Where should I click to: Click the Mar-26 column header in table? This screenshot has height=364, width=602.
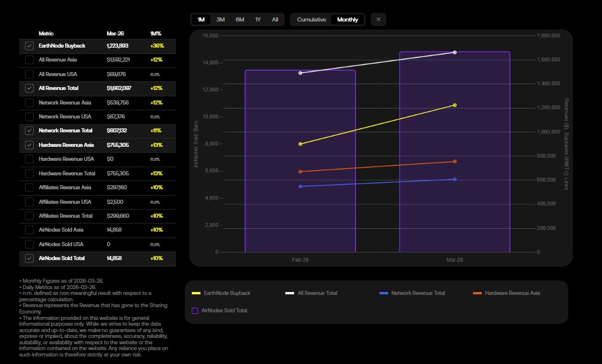pos(115,33)
